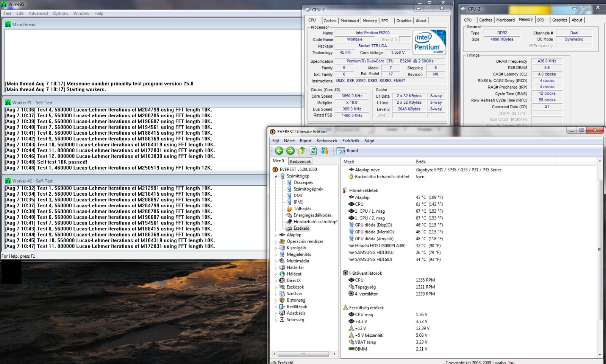Expand the Operációs rendszer node
The width and height of the screenshot is (606, 364).
[x=276, y=241]
